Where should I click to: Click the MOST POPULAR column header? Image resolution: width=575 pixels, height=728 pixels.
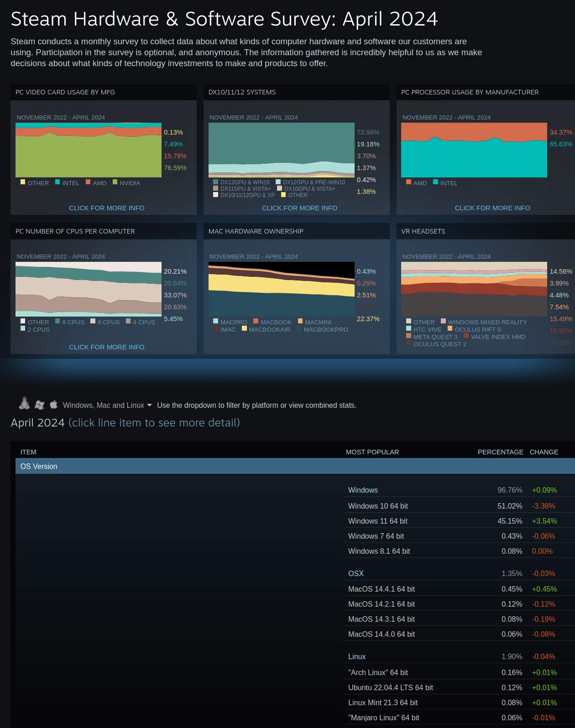372,452
